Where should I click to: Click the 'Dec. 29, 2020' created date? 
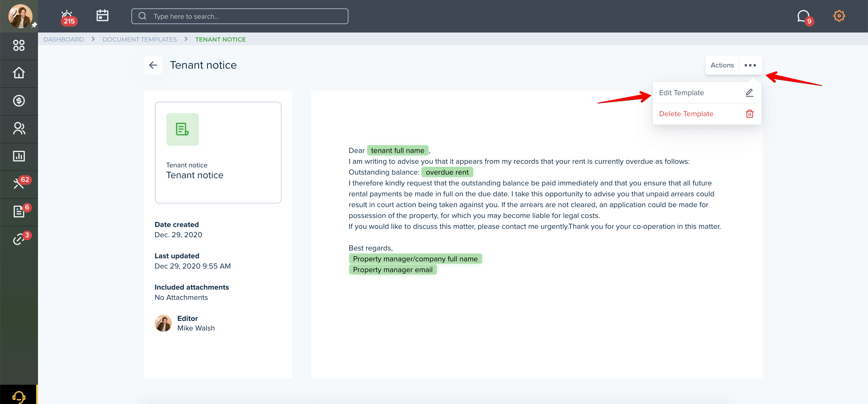179,235
